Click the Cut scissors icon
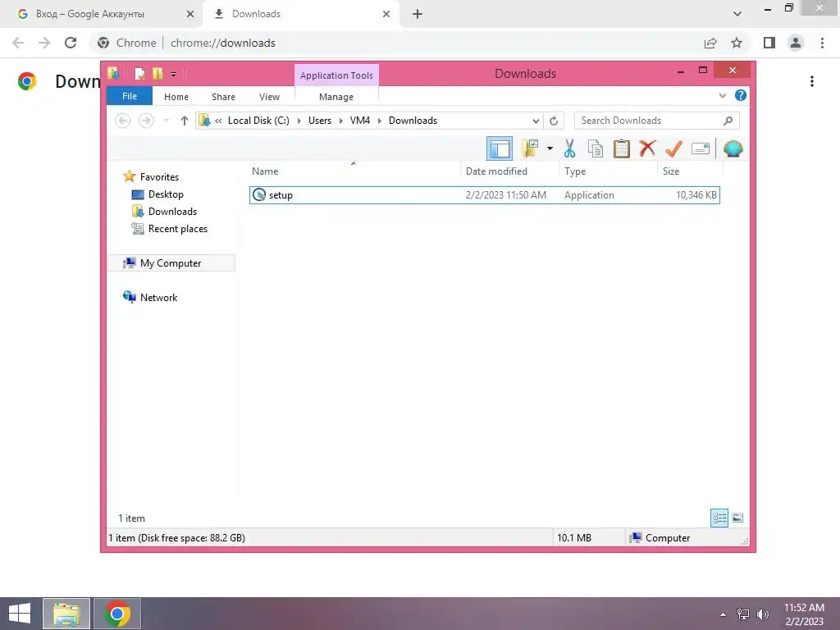Screen dimensions: 840x630 (x=569, y=148)
